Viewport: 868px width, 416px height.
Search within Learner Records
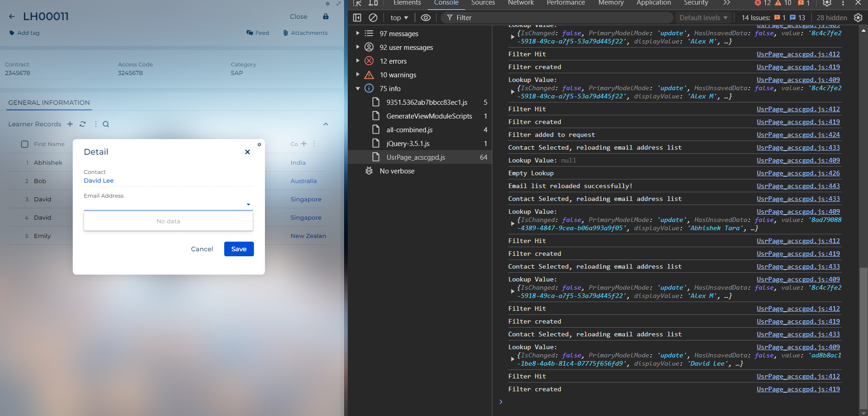[x=106, y=124]
